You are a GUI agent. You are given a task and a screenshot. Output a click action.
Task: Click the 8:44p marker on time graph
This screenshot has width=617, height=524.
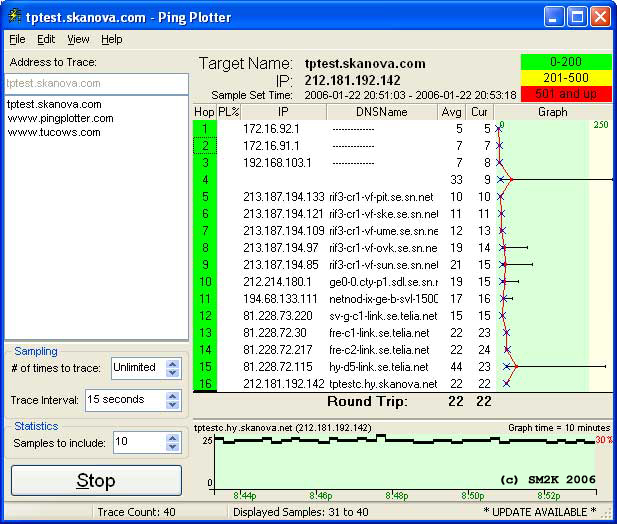tap(245, 496)
